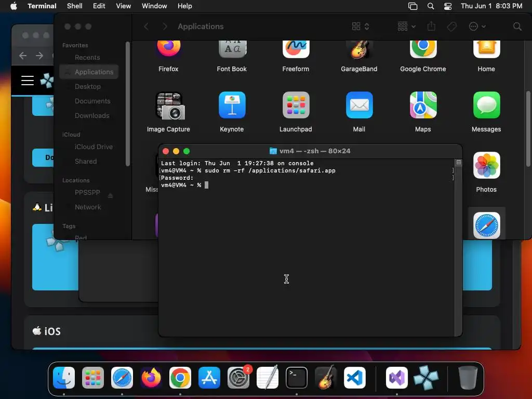This screenshot has width=532, height=399.
Task: Click the Finder Edit Tags icon
Action: [x=451, y=26]
